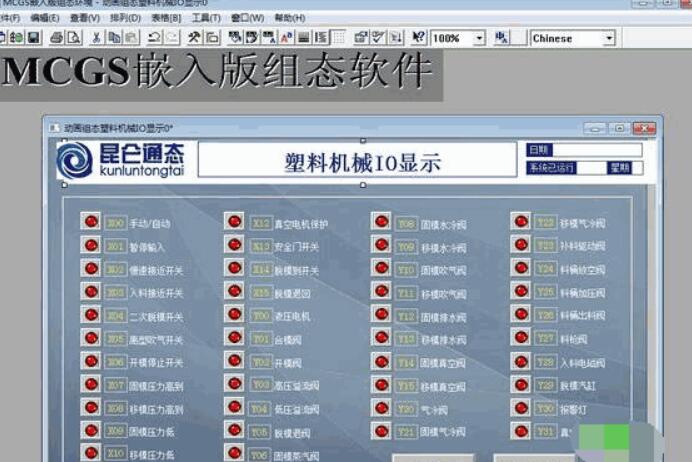Select the X06 开模停止开关 indicator lamp
Screen dimensions: 692x462
(91, 361)
